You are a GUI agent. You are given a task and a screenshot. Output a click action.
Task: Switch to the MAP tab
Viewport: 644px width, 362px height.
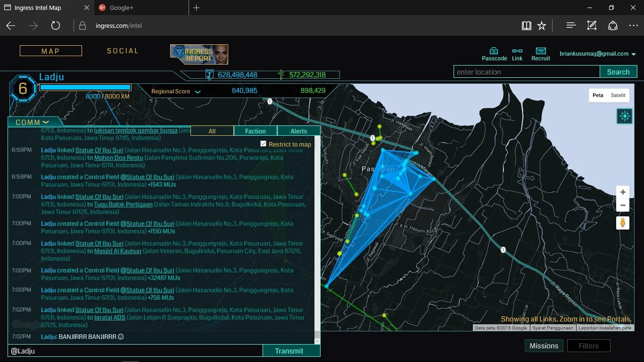[51, 51]
